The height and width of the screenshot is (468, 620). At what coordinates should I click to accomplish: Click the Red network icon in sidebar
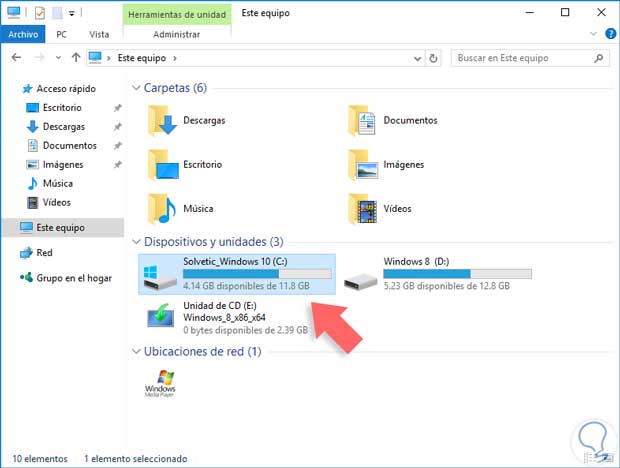[x=26, y=253]
